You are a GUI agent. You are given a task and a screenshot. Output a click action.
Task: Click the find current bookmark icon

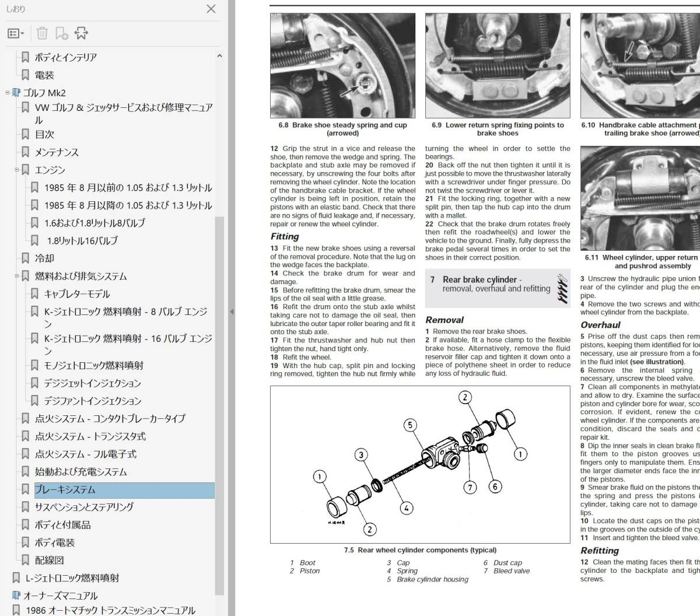point(81,33)
